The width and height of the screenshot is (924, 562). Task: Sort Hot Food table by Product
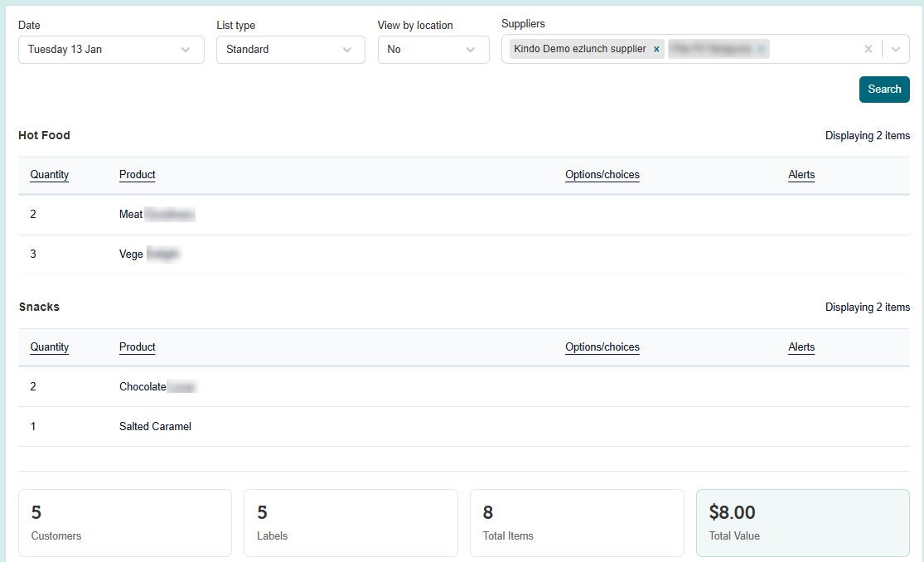pos(138,175)
